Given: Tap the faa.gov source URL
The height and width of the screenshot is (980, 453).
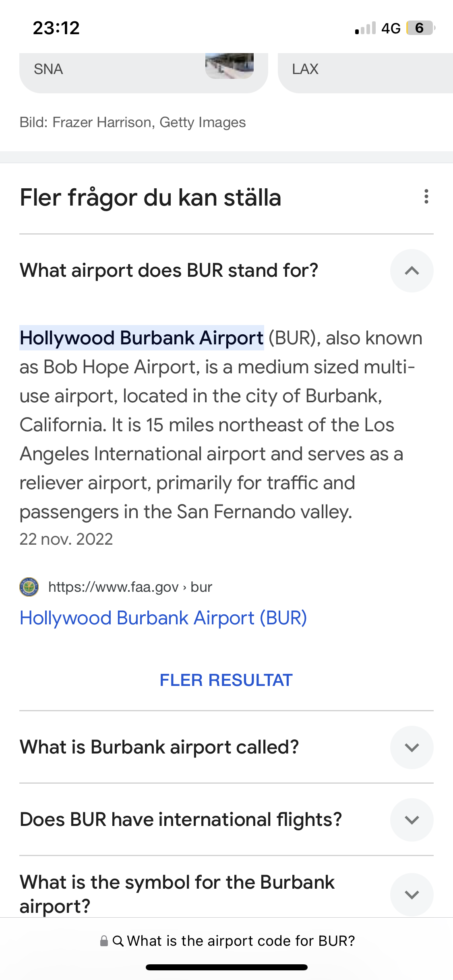Looking at the screenshot, I should click(x=130, y=587).
